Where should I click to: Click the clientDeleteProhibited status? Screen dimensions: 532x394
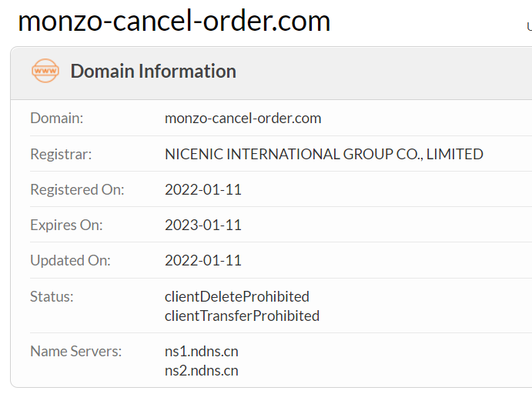coord(236,296)
